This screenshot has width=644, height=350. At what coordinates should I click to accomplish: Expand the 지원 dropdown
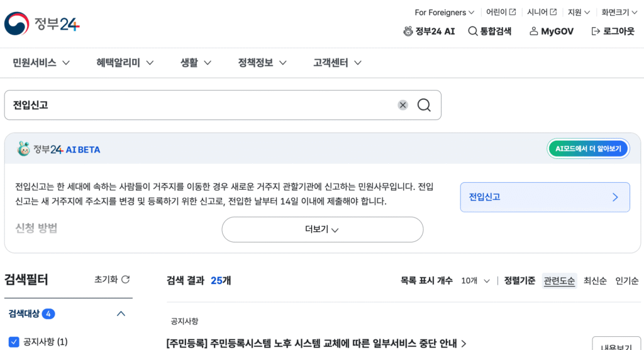(579, 13)
